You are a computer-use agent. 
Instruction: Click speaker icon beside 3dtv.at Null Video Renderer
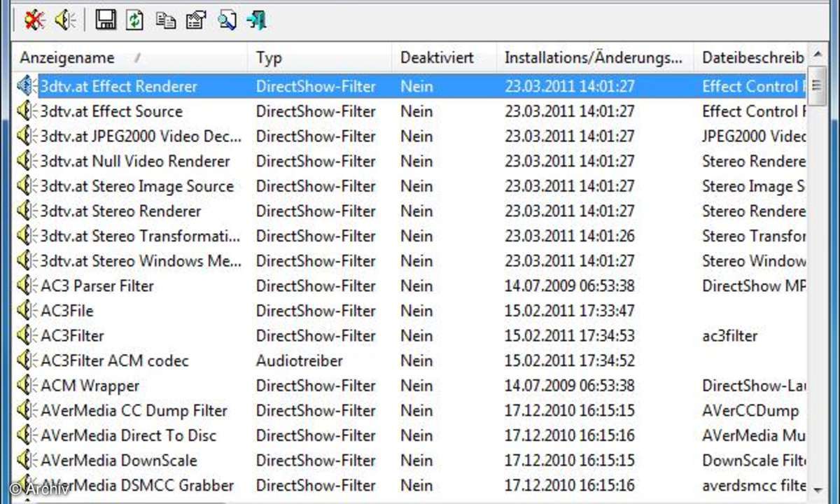(26, 161)
